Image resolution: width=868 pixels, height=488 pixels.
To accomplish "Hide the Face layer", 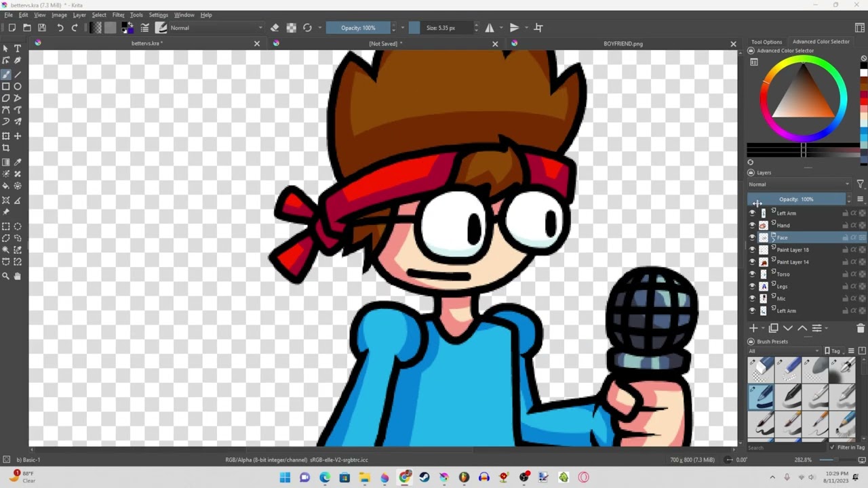I will pos(752,237).
